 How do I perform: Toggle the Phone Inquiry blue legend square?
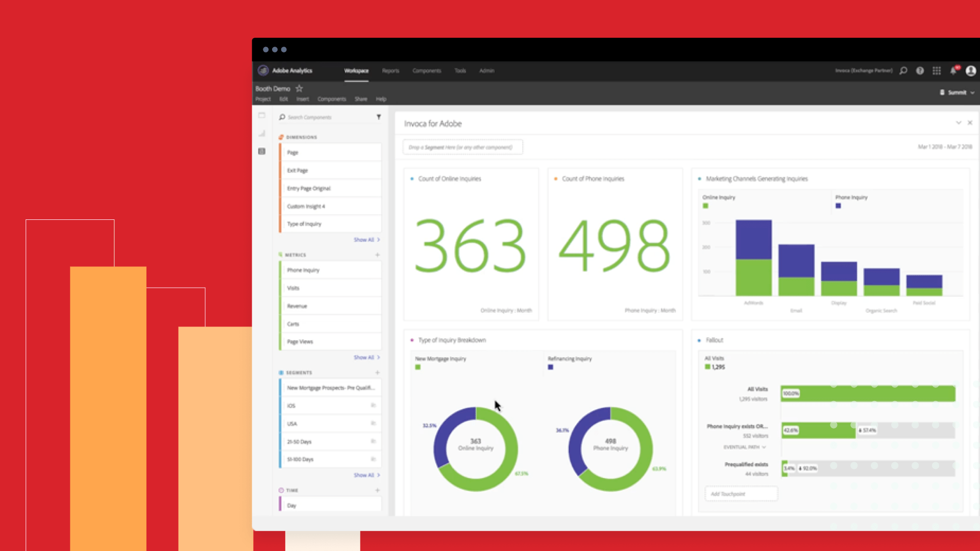(x=838, y=206)
